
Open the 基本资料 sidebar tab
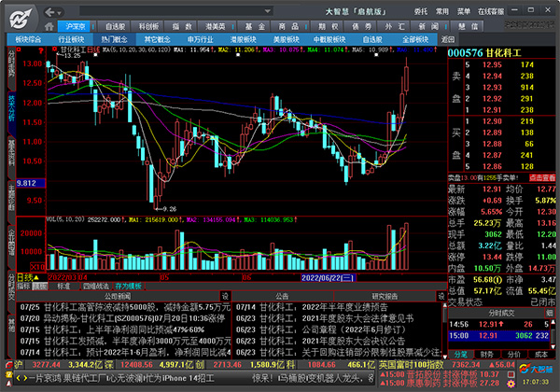click(11, 158)
